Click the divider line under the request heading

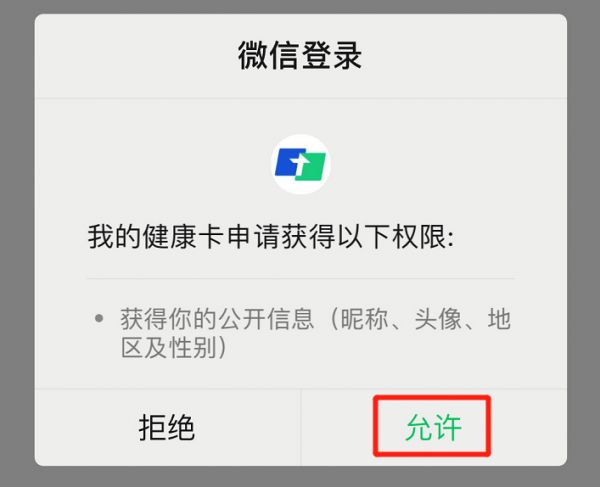[300, 278]
